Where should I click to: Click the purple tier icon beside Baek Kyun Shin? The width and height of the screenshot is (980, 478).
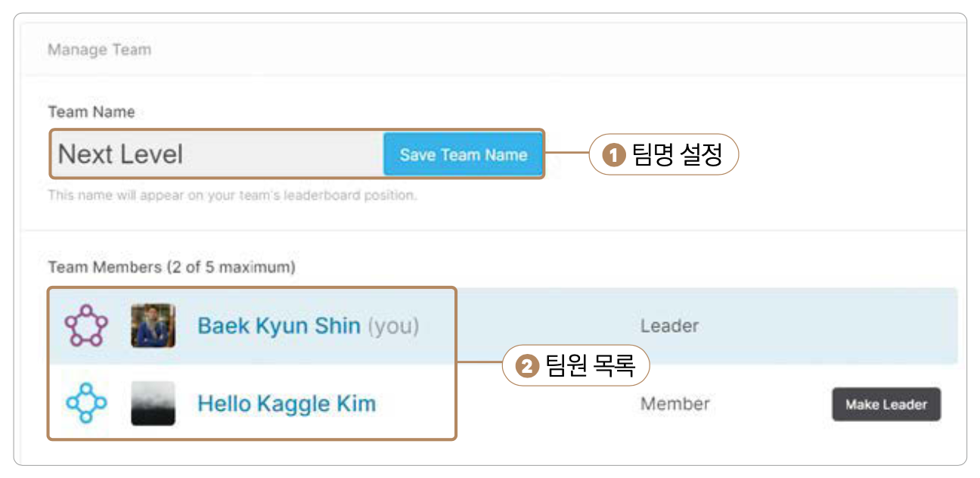coord(86,326)
